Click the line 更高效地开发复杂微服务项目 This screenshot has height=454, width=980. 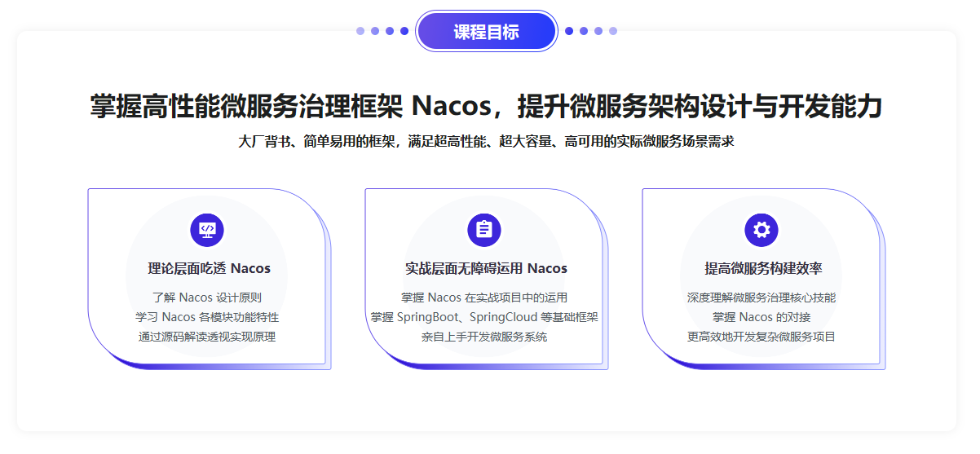761,337
